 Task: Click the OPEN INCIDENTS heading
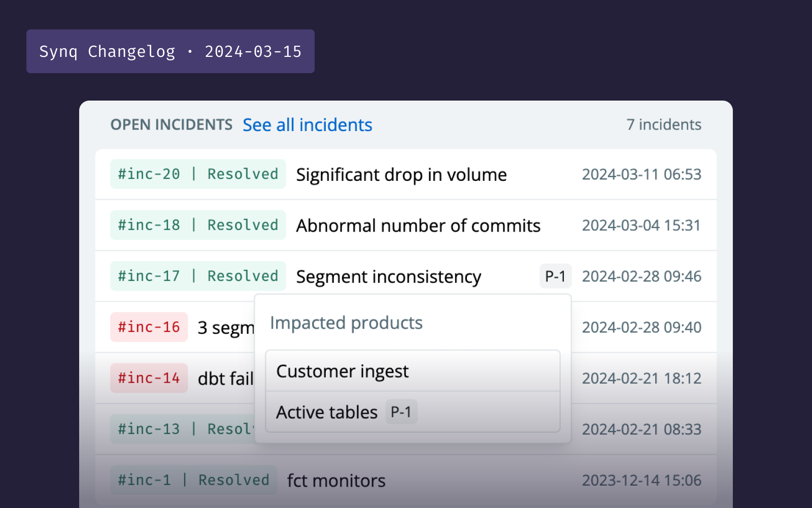pyautogui.click(x=172, y=125)
